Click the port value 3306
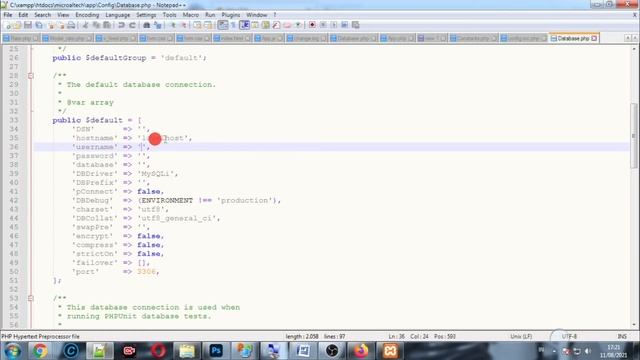The image size is (640, 360). point(146,272)
